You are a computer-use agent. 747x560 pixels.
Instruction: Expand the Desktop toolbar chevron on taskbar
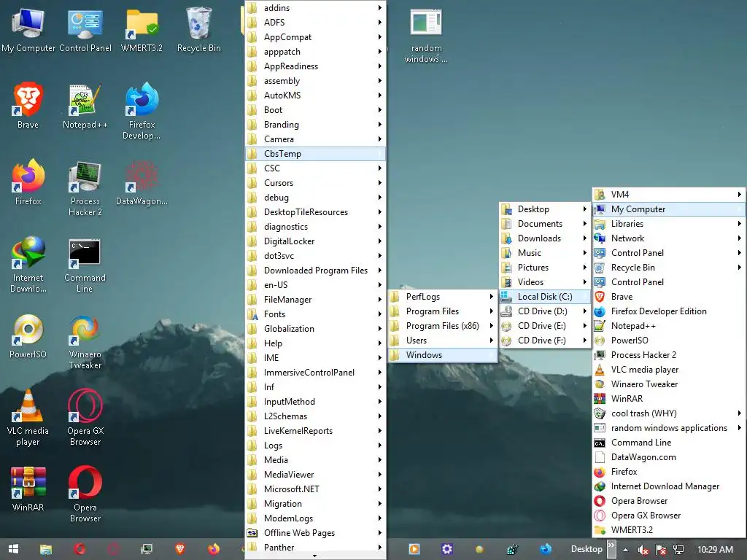pos(611,549)
